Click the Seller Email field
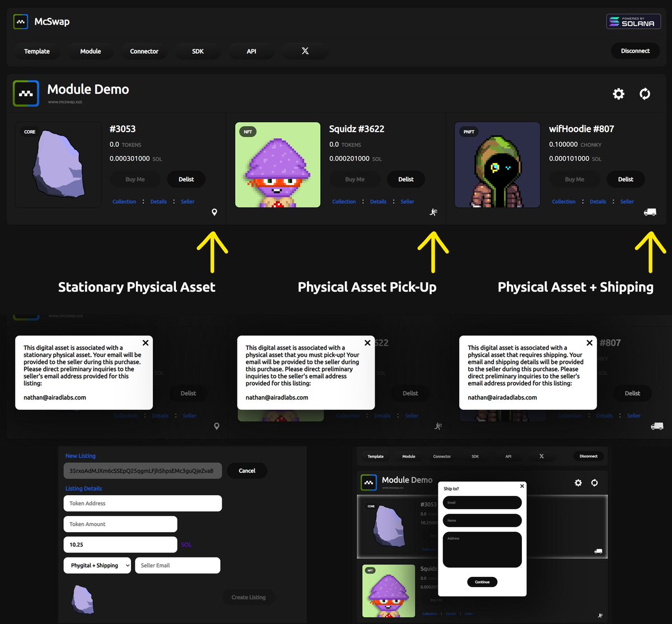 click(x=178, y=565)
